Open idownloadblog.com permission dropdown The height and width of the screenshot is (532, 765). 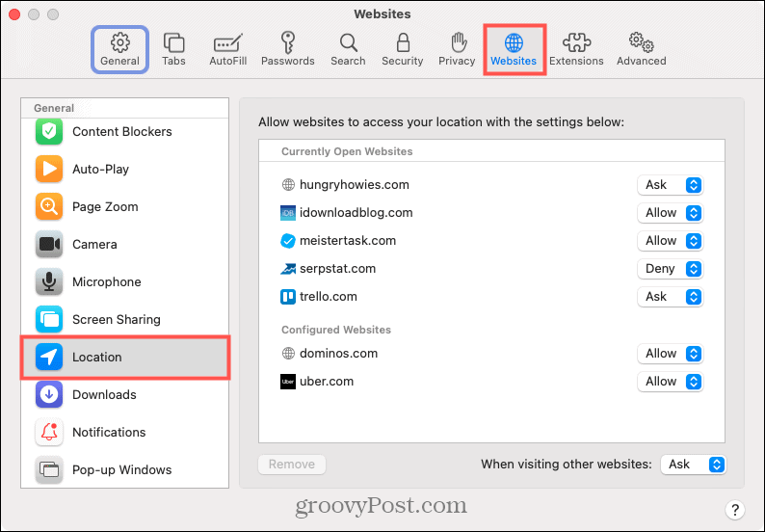671,213
